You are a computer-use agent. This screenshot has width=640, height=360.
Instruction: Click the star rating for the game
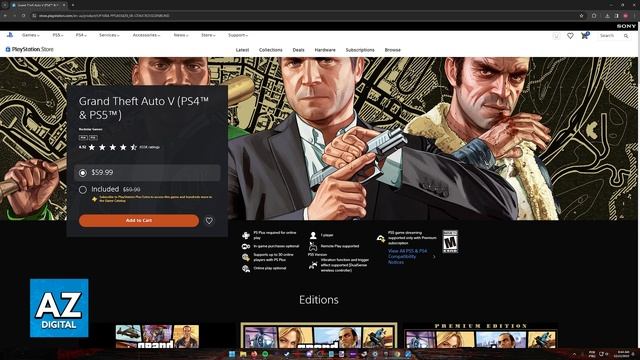(113, 147)
